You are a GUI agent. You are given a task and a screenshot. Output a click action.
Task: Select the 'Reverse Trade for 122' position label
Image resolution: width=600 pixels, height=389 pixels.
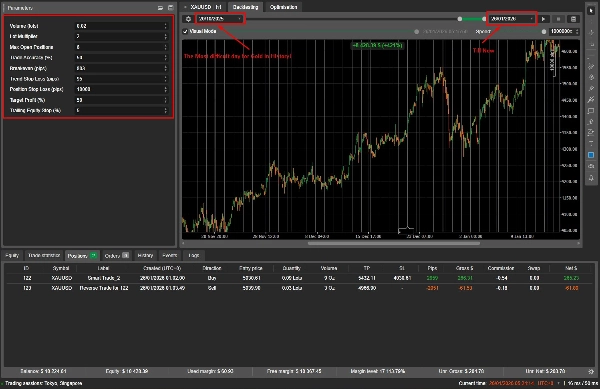[x=104, y=288]
